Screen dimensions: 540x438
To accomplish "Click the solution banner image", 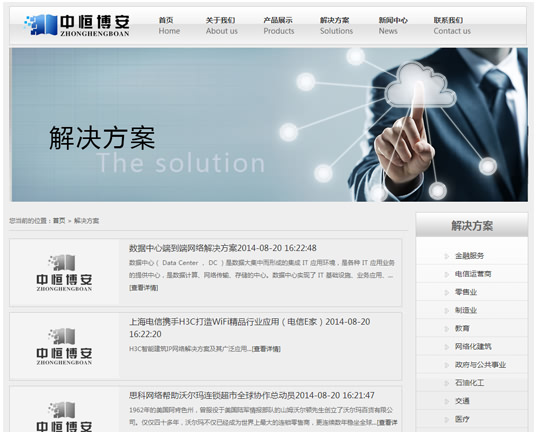I will (x=269, y=125).
